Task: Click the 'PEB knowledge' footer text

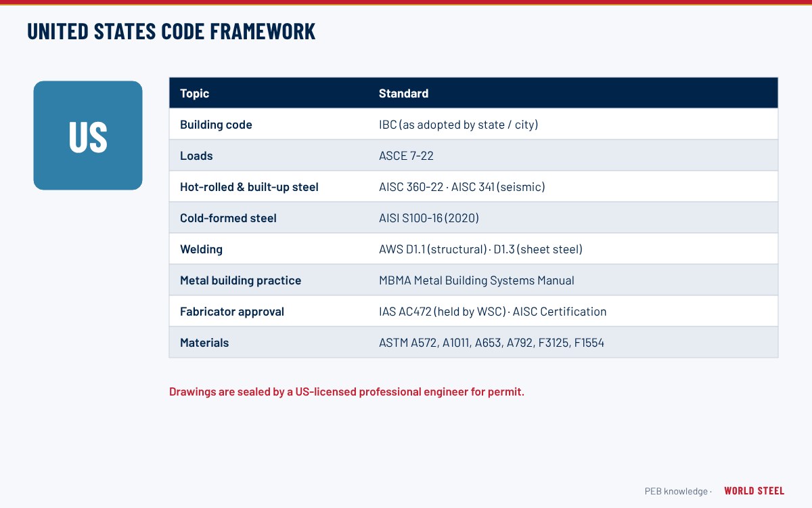Action: [677, 491]
